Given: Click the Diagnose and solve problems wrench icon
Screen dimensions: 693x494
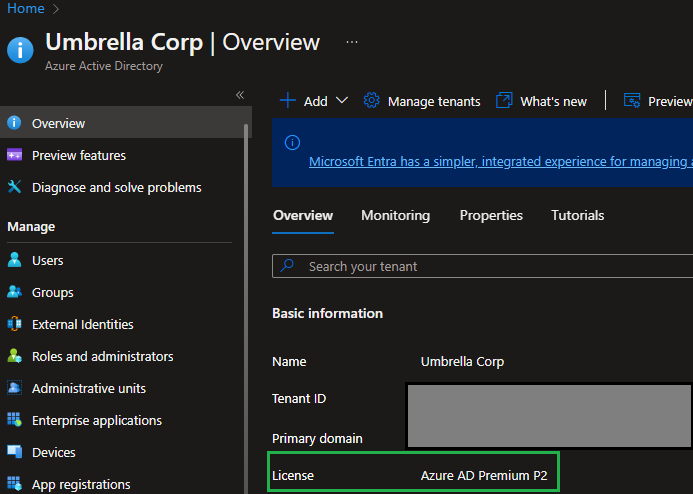Looking at the screenshot, I should [x=14, y=186].
